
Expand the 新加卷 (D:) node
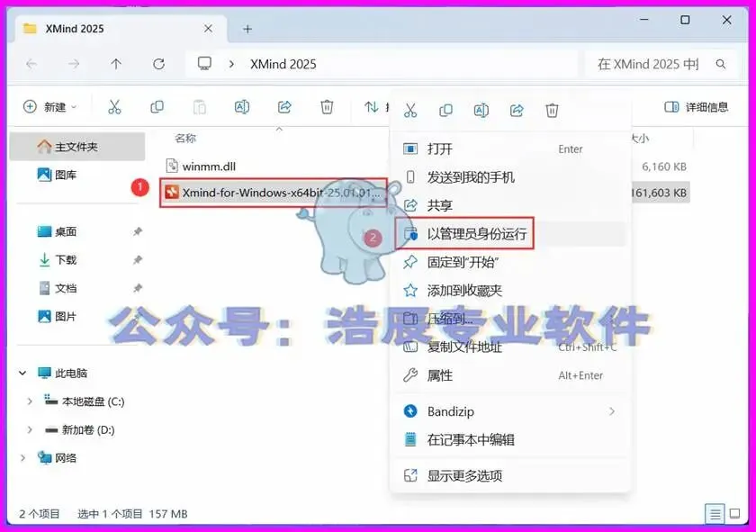(x=30, y=429)
